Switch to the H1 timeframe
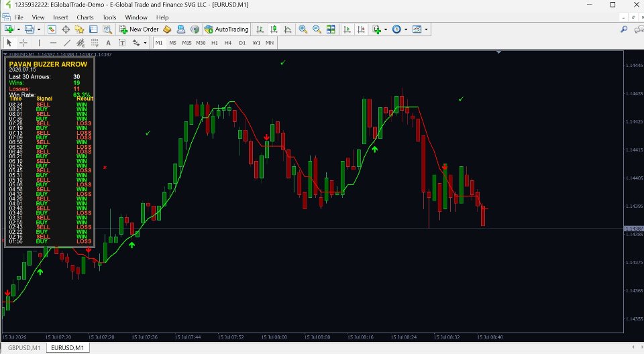The width and height of the screenshot is (644, 354). click(215, 43)
